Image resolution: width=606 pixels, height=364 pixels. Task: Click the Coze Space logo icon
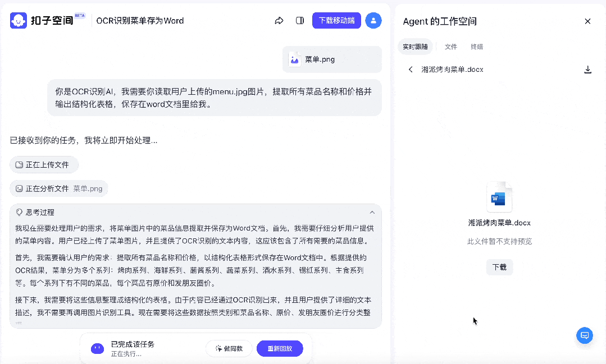coord(18,20)
